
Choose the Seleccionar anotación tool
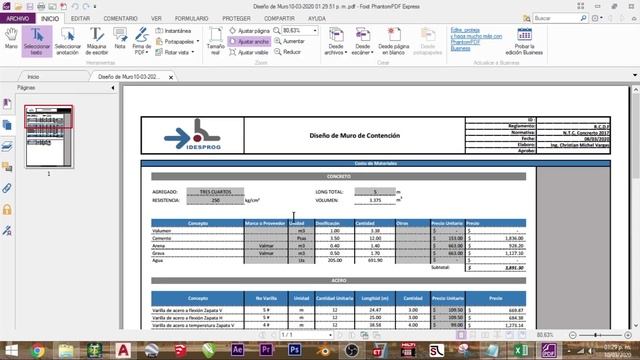(x=67, y=41)
